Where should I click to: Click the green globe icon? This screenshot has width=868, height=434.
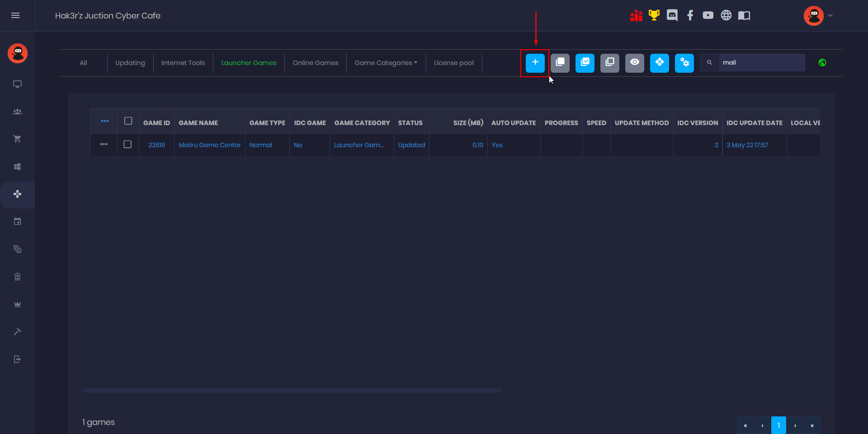pyautogui.click(x=822, y=63)
